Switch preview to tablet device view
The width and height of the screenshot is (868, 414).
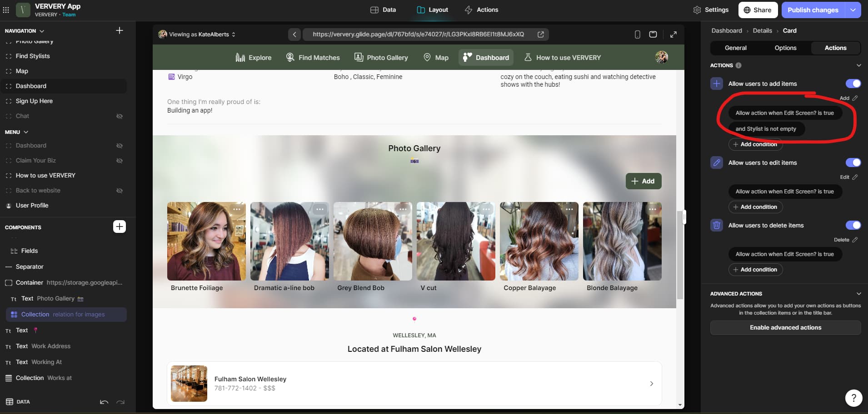[653, 34]
